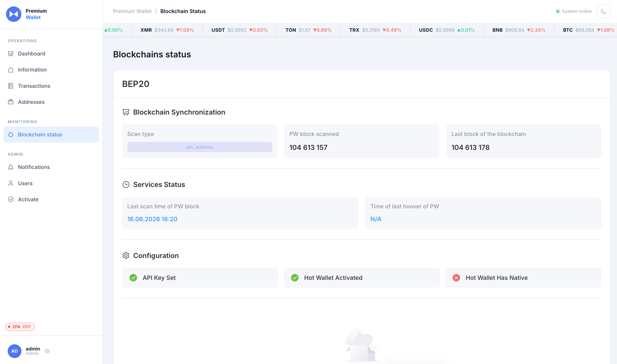This screenshot has width=617, height=364.
Task: Click the Blockchain Status breadcrumb
Action: (x=183, y=11)
